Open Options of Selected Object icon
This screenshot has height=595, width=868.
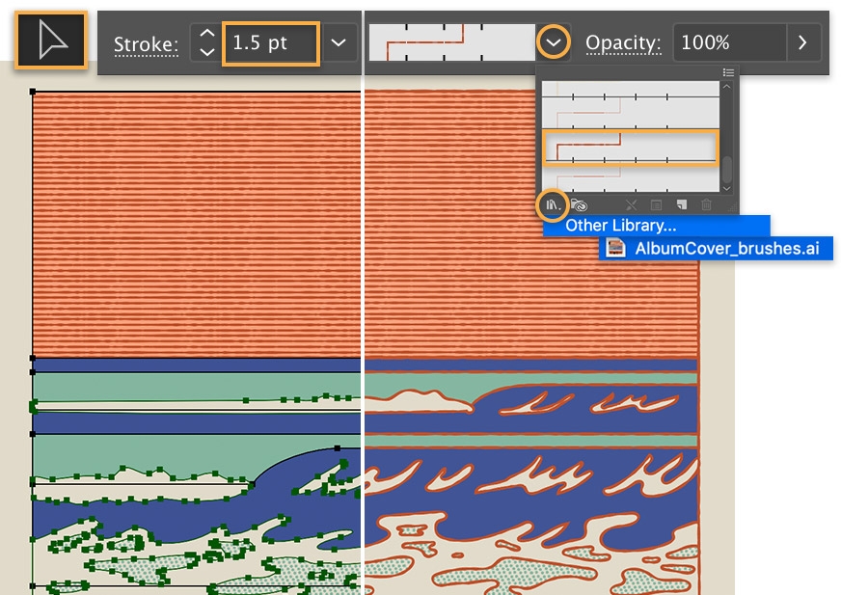[656, 205]
